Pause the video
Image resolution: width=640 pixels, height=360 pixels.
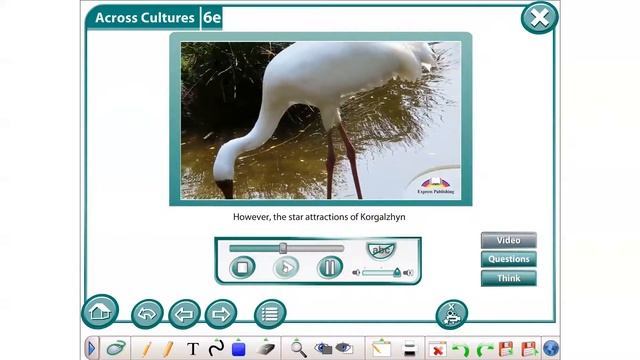click(330, 268)
